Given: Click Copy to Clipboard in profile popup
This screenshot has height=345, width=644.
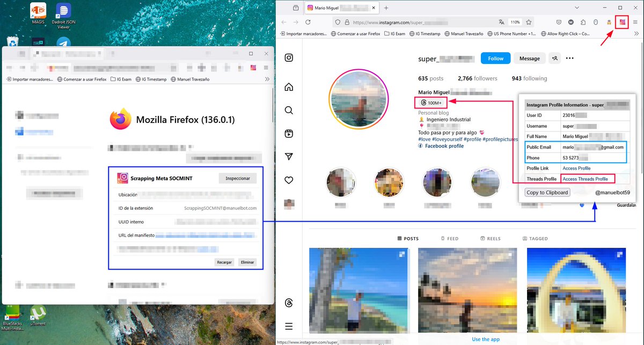Looking at the screenshot, I should pos(547,193).
